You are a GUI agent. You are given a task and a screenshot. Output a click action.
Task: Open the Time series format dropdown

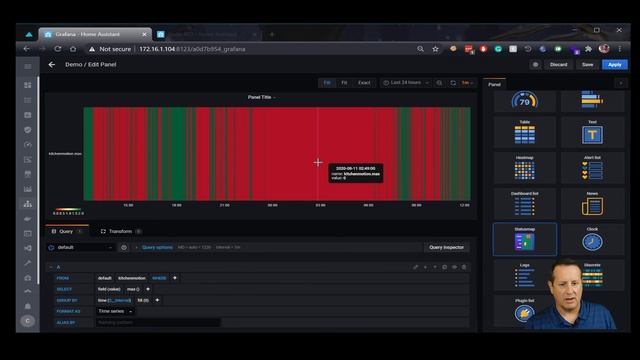pos(115,311)
